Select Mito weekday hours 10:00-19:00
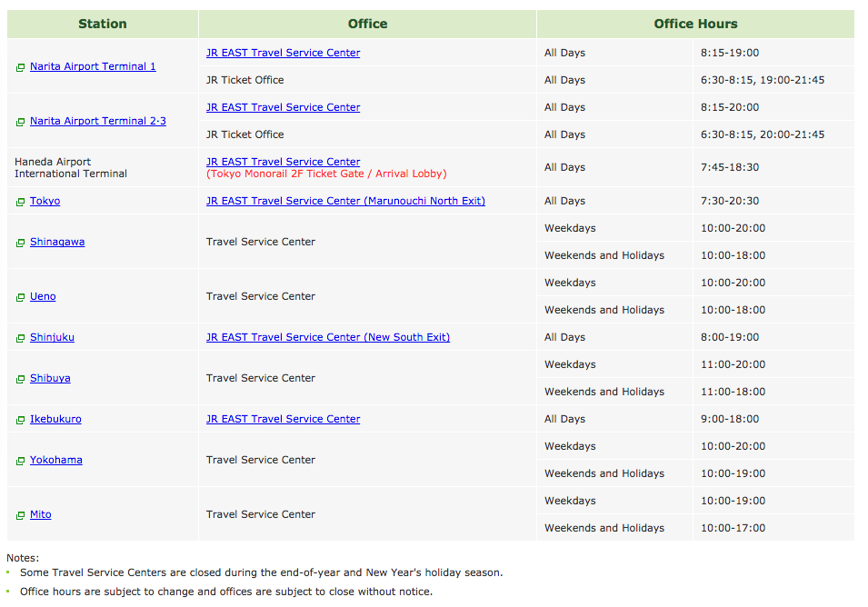Screen dimensions: 868x607 (x=733, y=501)
